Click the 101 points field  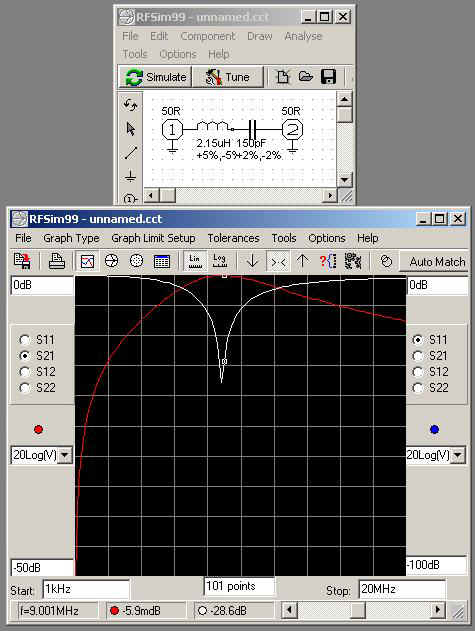240,586
